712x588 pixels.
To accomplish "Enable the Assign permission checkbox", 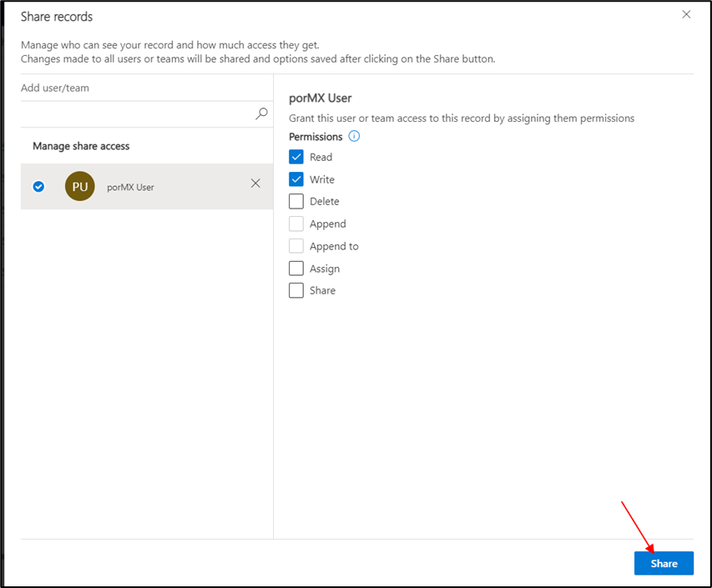I will [x=296, y=269].
